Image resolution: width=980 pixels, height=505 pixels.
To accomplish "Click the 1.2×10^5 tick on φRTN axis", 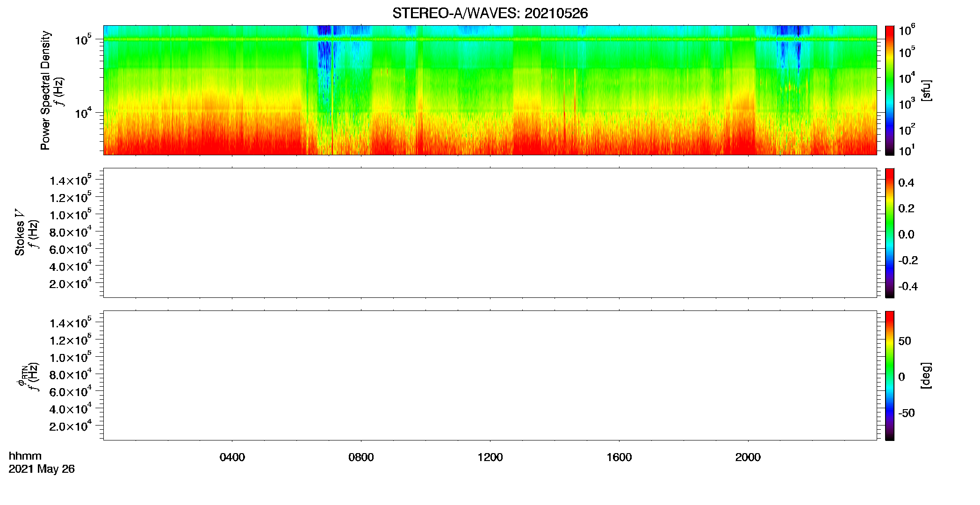I will (x=70, y=340).
